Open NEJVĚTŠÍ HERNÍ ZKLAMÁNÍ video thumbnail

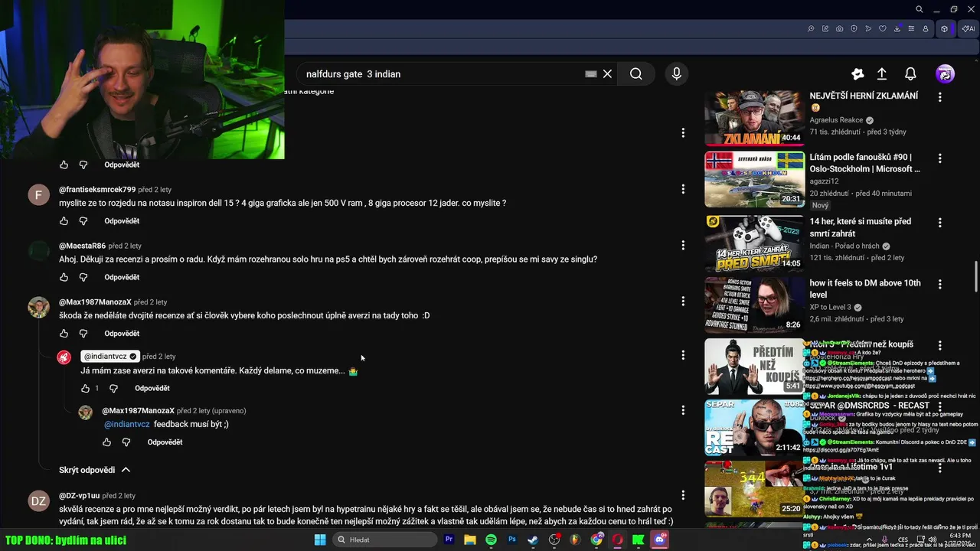point(754,118)
